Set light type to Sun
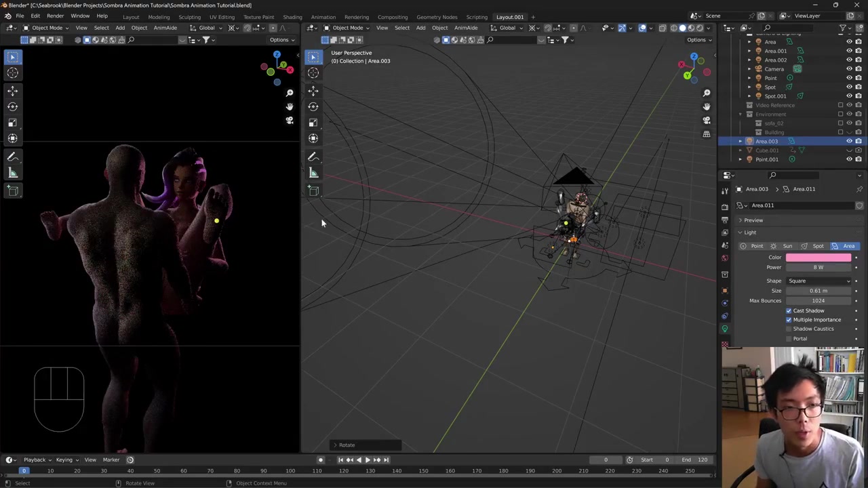 (783, 246)
